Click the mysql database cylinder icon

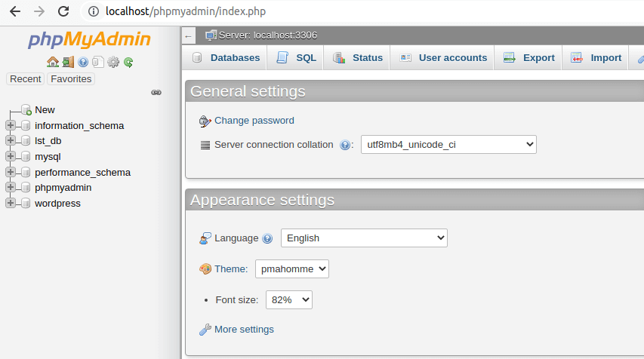26,156
